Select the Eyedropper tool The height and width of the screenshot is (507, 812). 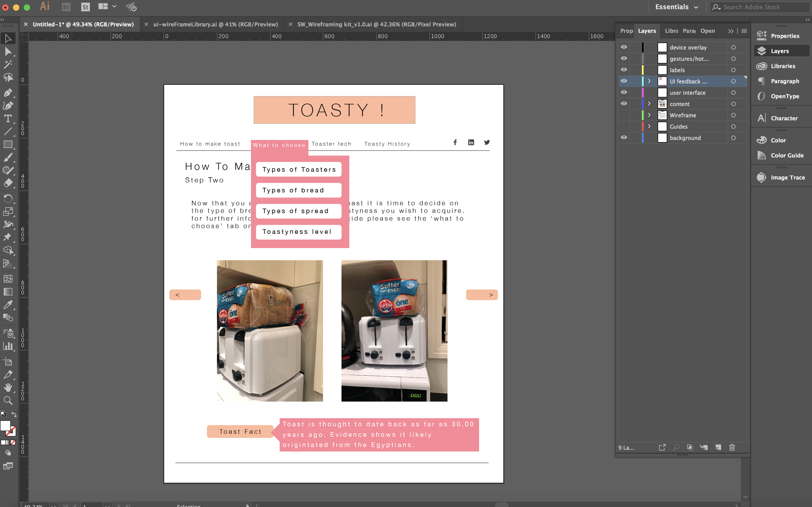tap(8, 304)
